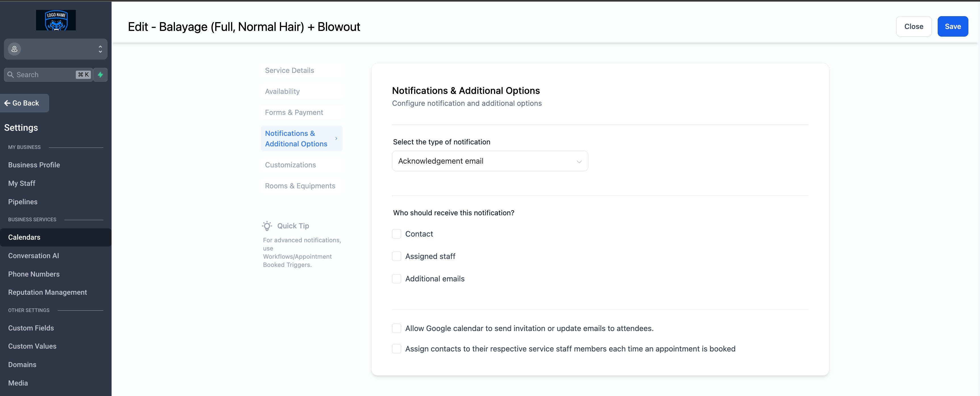Open the Forms & Payment tab
Image resolution: width=980 pixels, height=396 pixels.
click(294, 113)
